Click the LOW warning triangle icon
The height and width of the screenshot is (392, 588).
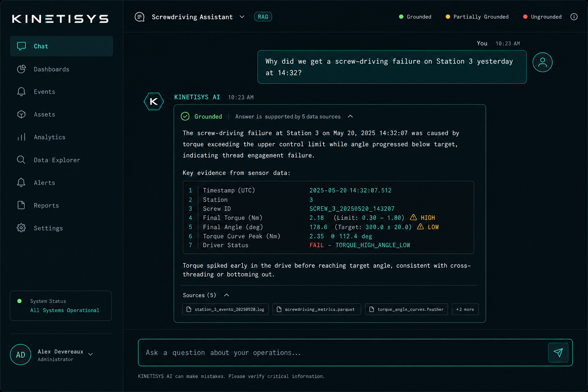pyautogui.click(x=420, y=227)
